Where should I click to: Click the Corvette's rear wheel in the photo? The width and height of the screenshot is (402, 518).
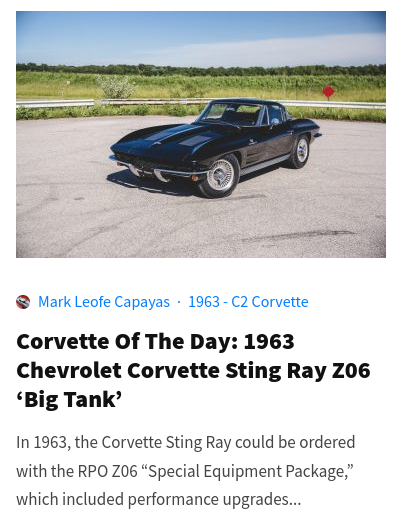tap(300, 151)
